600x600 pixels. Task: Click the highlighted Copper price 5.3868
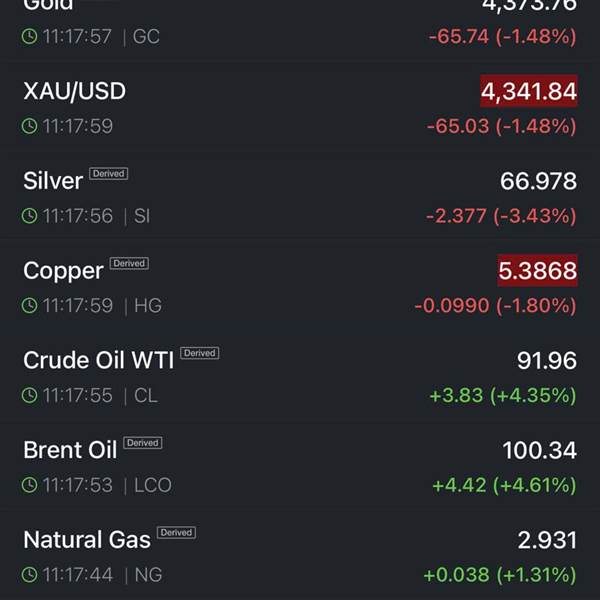point(537,271)
